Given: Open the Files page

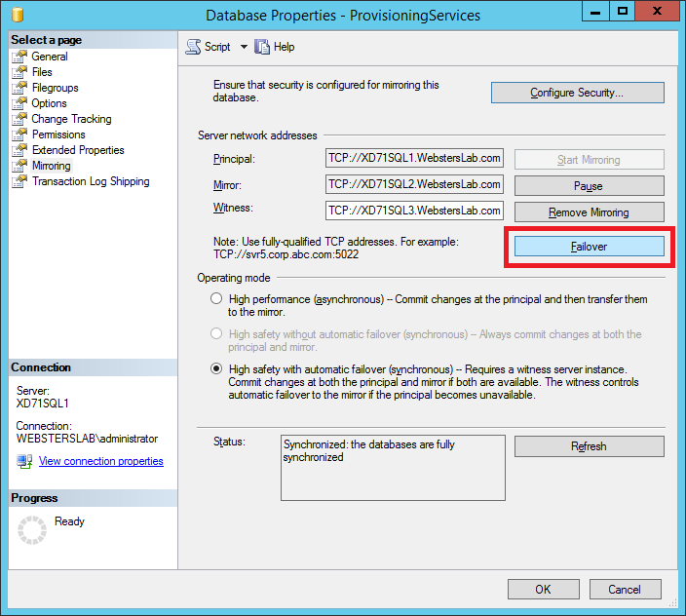Looking at the screenshot, I should point(42,72).
